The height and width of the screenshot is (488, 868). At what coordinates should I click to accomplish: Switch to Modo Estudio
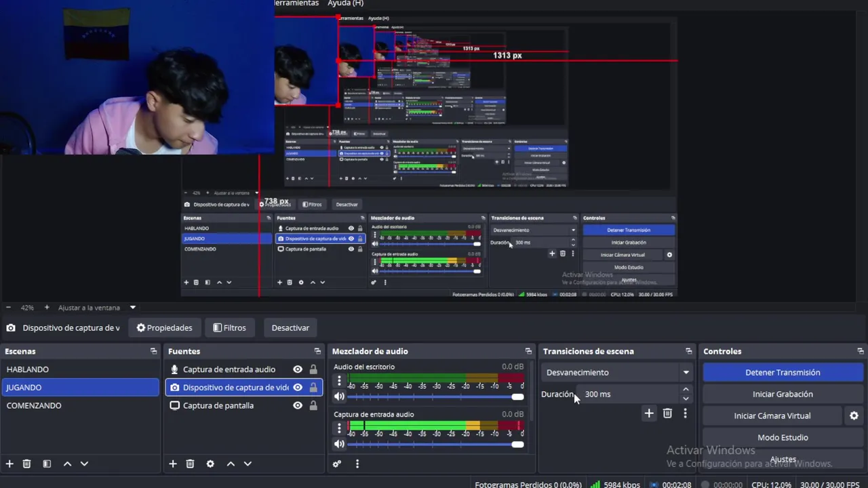783,437
